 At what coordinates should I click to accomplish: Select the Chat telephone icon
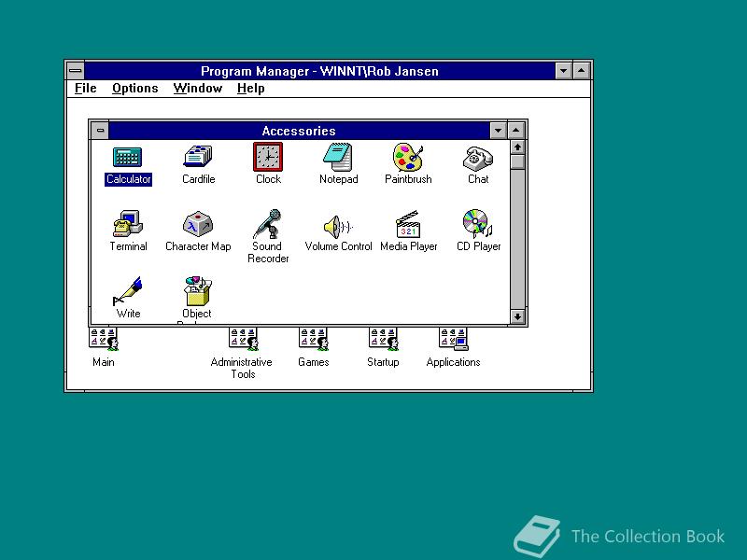478,158
